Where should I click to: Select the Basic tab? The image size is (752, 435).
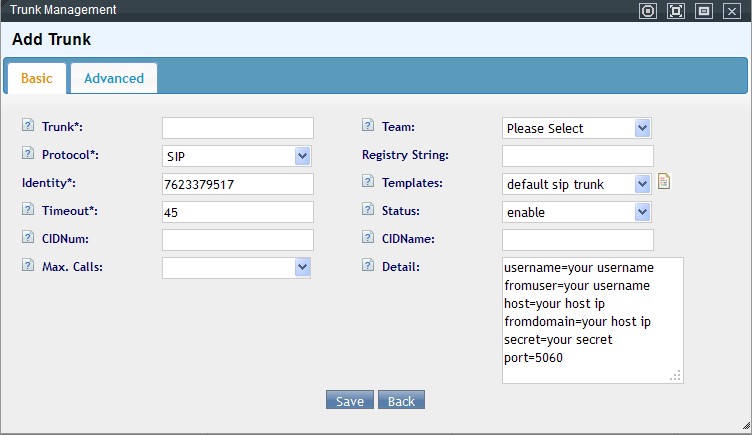(x=37, y=78)
